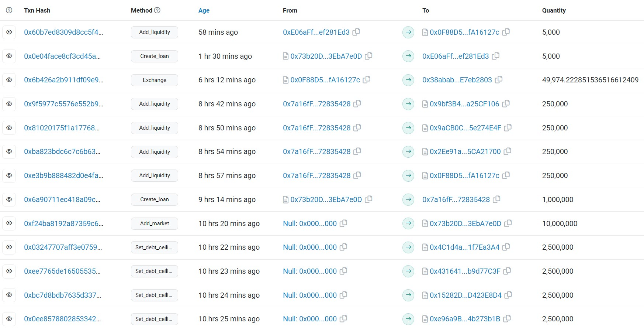Toggle eye preview for 0xee7765de16505535 transaction
This screenshot has width=644, height=328.
tap(9, 271)
